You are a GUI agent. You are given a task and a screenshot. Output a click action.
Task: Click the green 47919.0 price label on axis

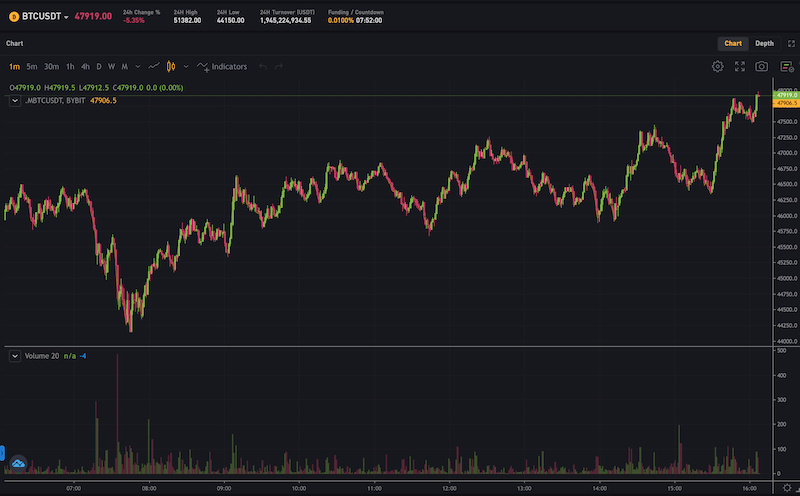[786, 95]
